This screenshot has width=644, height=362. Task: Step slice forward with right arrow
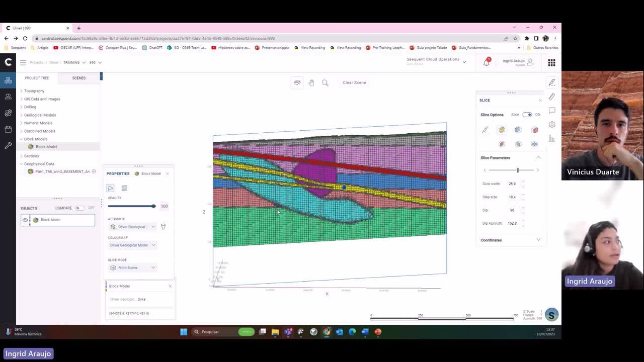537,170
